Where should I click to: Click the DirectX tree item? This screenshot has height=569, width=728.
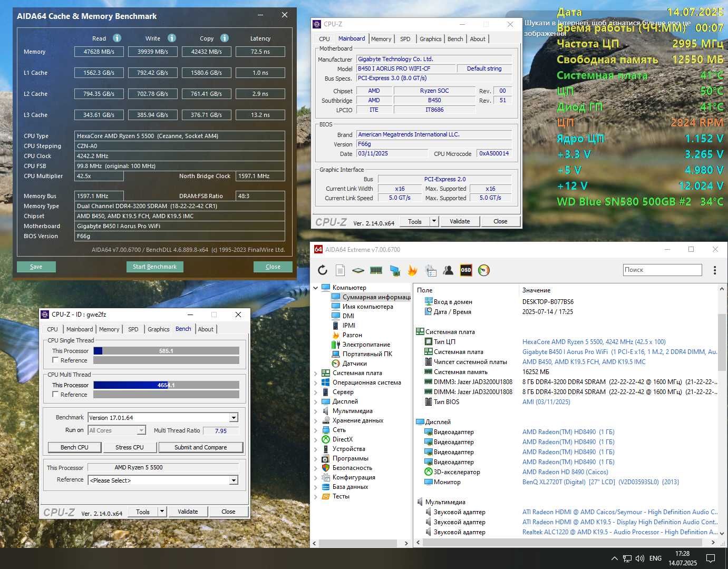click(x=337, y=439)
